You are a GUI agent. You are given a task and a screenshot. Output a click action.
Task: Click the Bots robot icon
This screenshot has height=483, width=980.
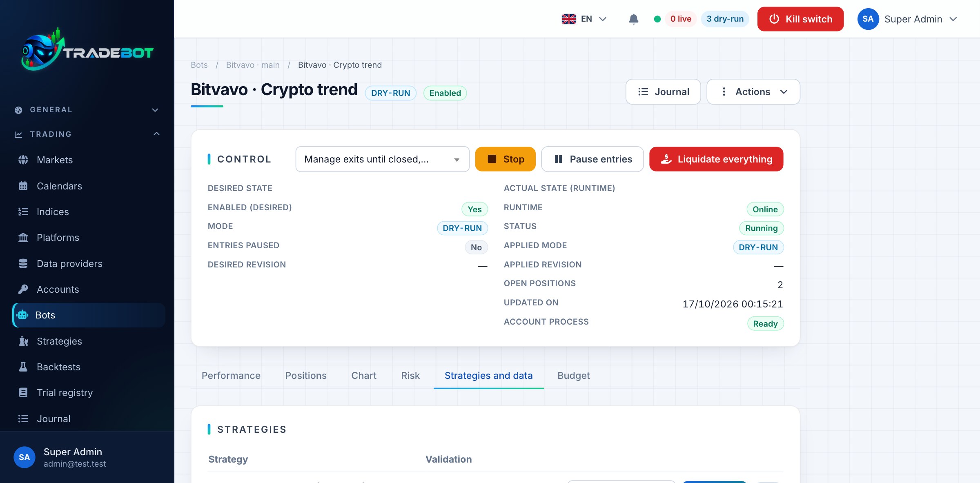(x=22, y=315)
